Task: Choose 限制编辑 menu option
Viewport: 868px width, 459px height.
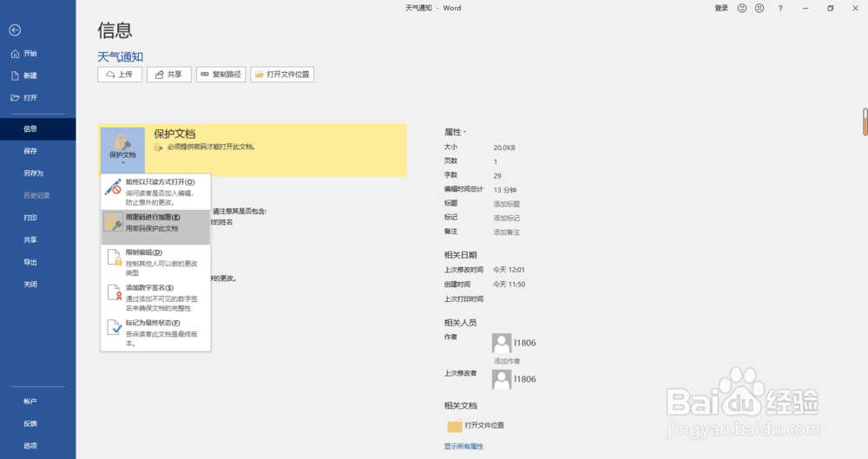Action: pos(155,262)
